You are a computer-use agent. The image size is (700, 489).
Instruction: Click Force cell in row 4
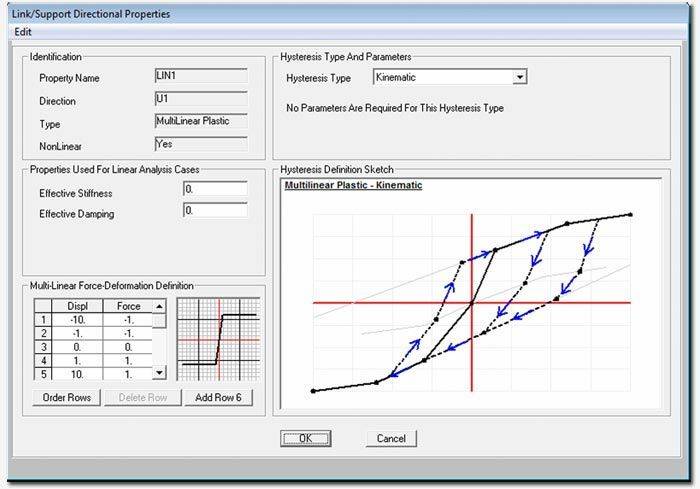(x=128, y=361)
